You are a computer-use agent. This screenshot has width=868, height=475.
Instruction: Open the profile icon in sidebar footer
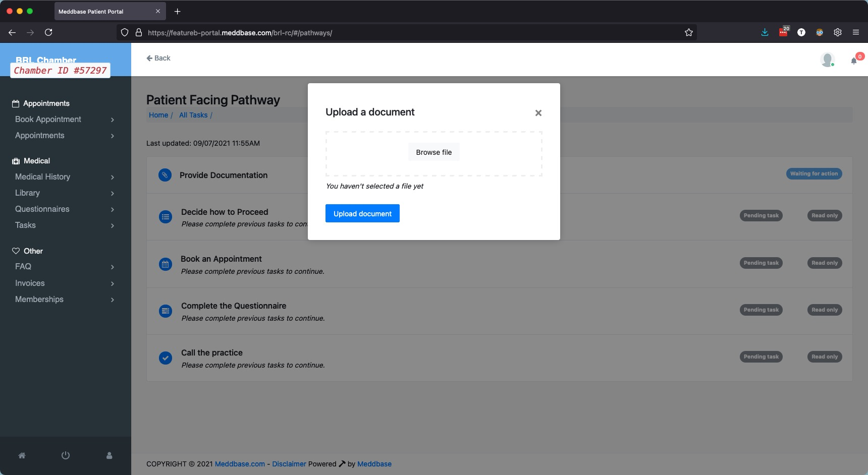[x=109, y=455]
